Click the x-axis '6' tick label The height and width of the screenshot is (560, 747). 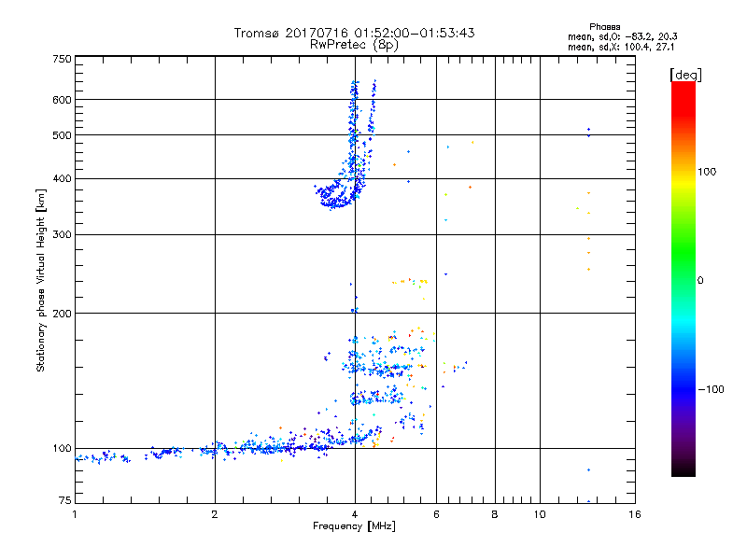[436, 514]
